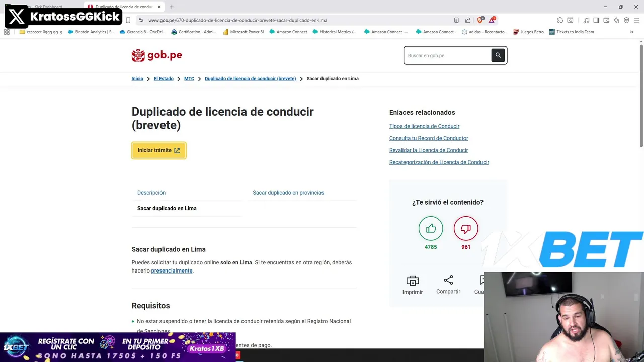The width and height of the screenshot is (644, 362).
Task: Follow the presencialmente link
Action: click(172, 270)
